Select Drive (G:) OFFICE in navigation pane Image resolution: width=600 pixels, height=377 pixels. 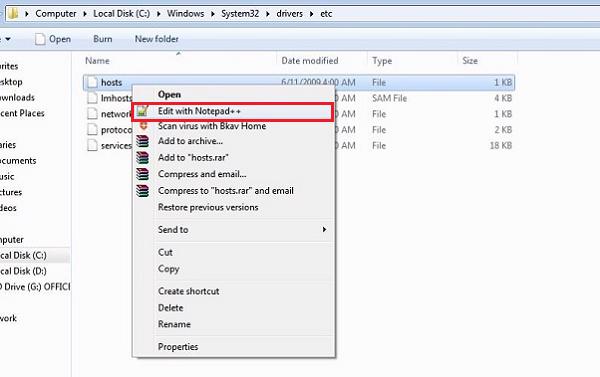(x=35, y=287)
